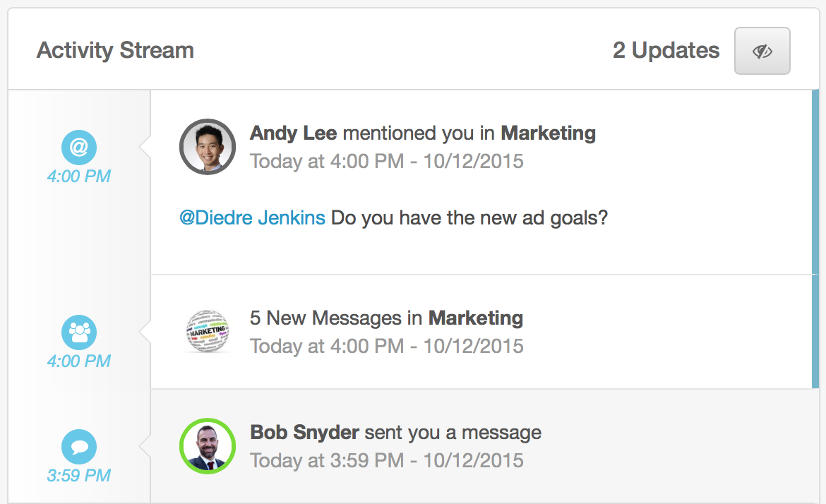Open Bob Snyder's avatar
Viewport: 826px width, 504px height.
click(208, 445)
